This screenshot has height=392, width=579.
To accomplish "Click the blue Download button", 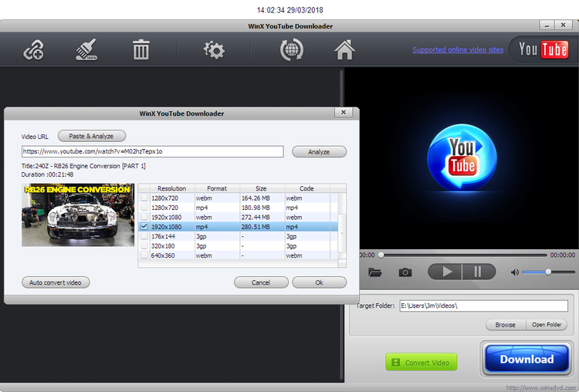I will click(527, 359).
